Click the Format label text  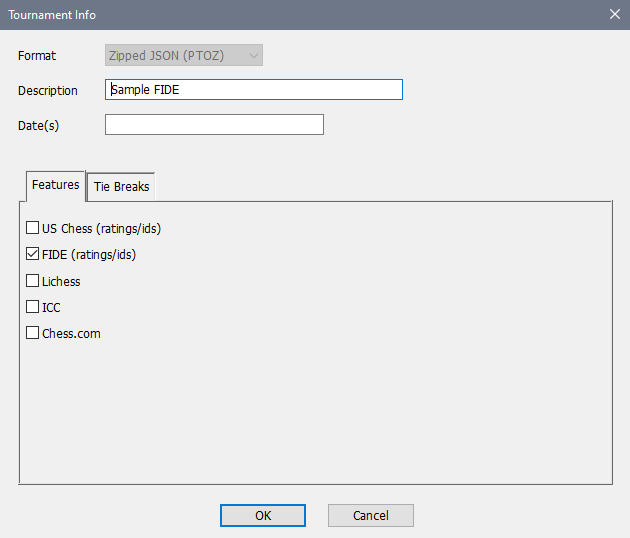point(37,56)
